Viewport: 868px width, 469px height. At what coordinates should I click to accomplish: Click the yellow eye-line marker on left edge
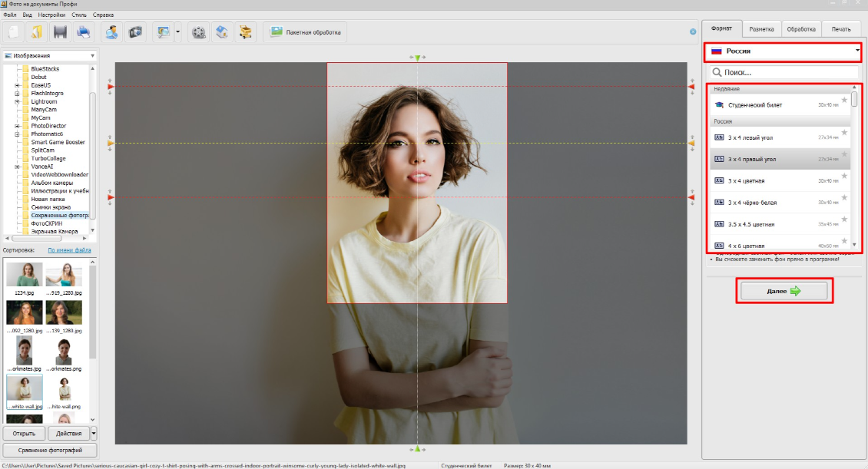111,144
